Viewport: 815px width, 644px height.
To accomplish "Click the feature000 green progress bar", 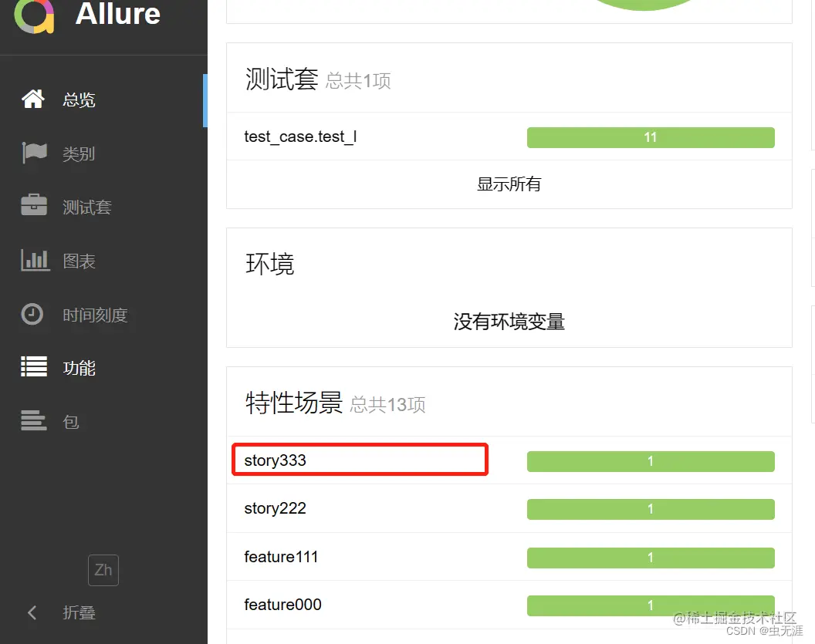I will pyautogui.click(x=651, y=605).
